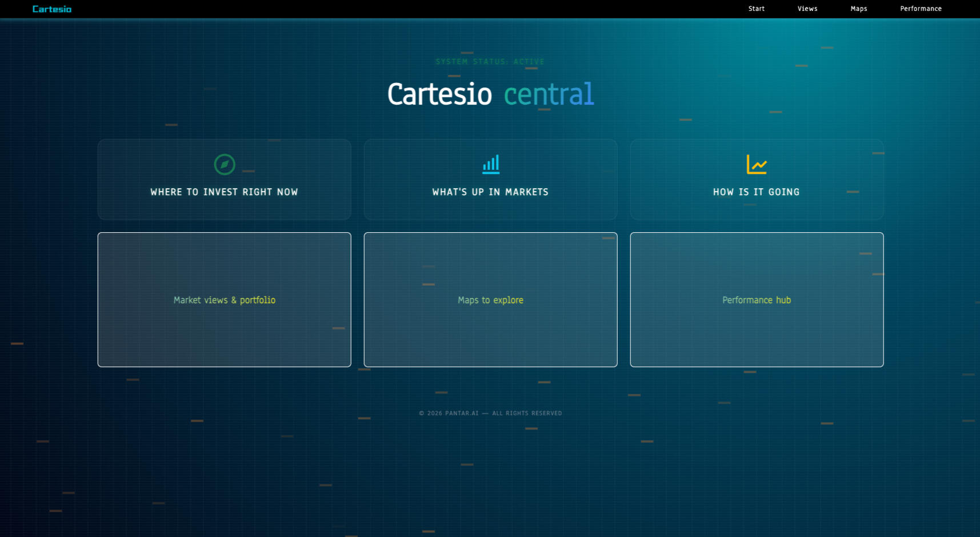
Task: Click All Rights Reserved footer text
Action: (527, 413)
